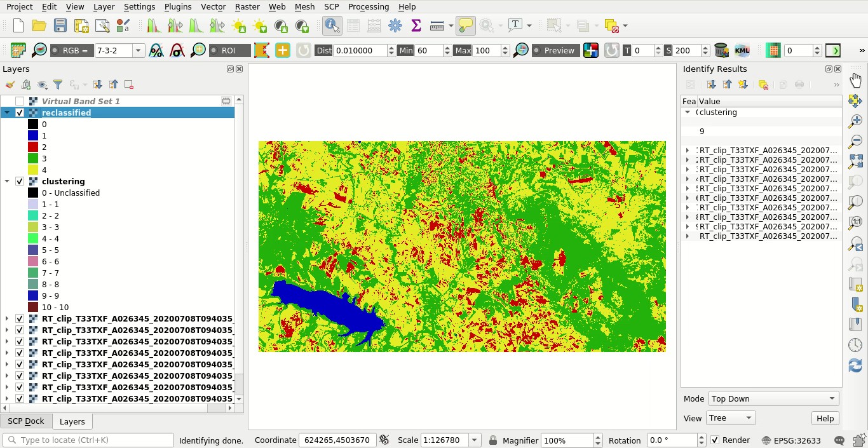868x448 pixels.
Task: Click the Filter Legend funnel icon
Action: [x=58, y=85]
